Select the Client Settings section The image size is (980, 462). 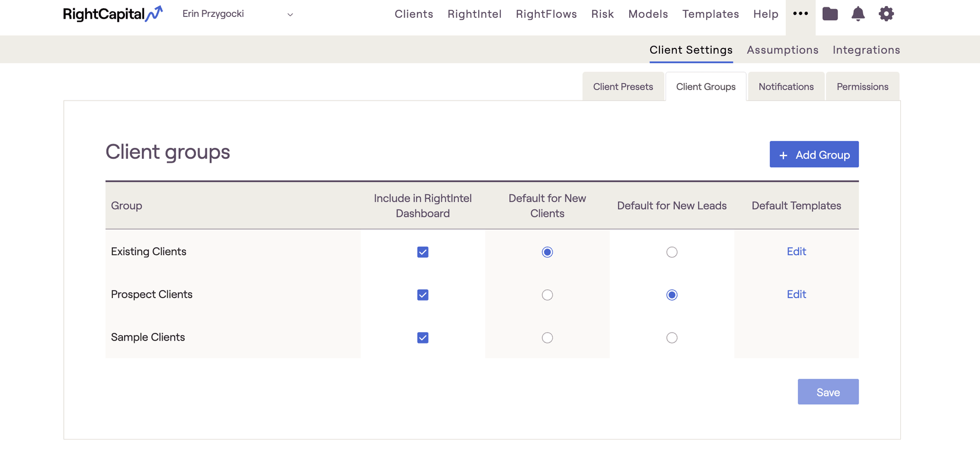(x=691, y=50)
